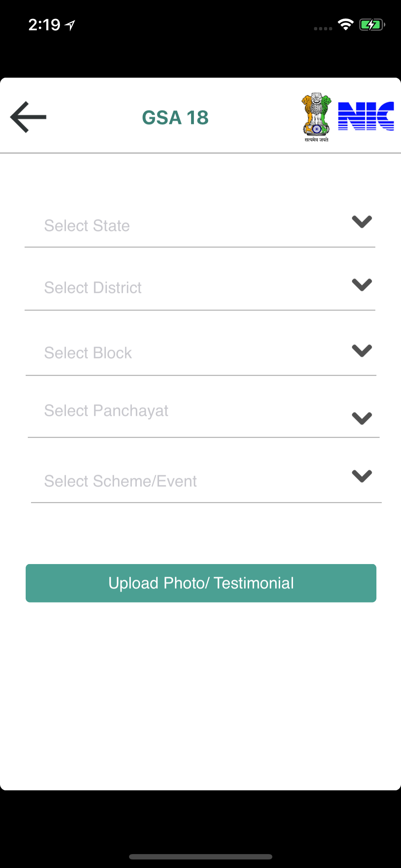Open the Select State field
Viewport: 401px width, 868px height.
(x=200, y=226)
